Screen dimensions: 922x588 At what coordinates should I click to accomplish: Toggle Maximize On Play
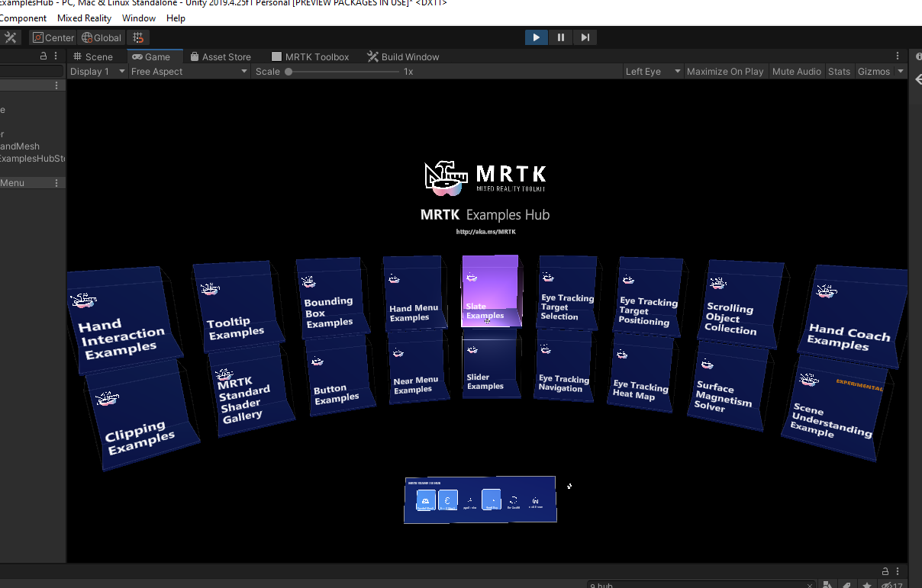tap(725, 72)
